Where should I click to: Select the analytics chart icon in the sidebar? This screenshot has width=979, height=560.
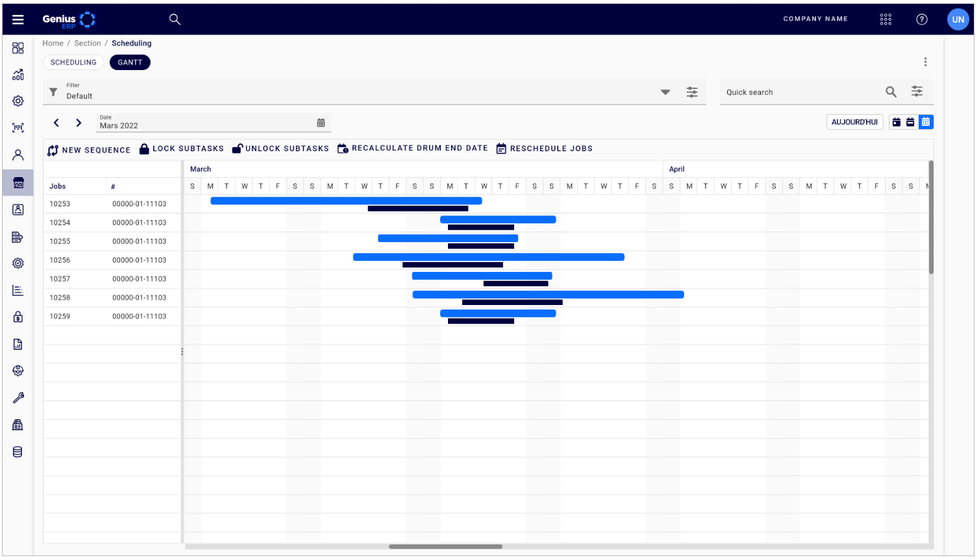18,74
